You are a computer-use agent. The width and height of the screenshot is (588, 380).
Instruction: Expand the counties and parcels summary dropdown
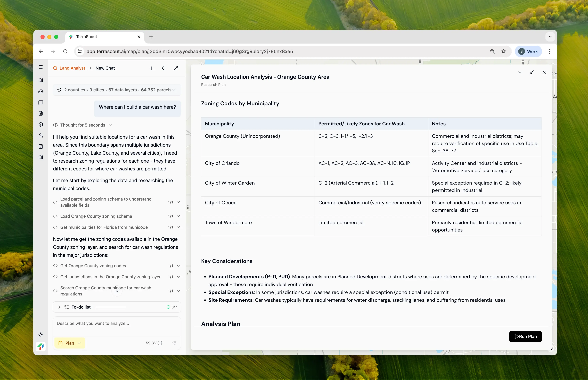tap(117, 90)
